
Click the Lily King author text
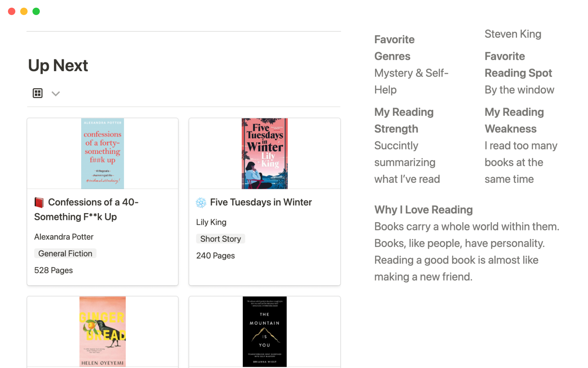pos(211,222)
